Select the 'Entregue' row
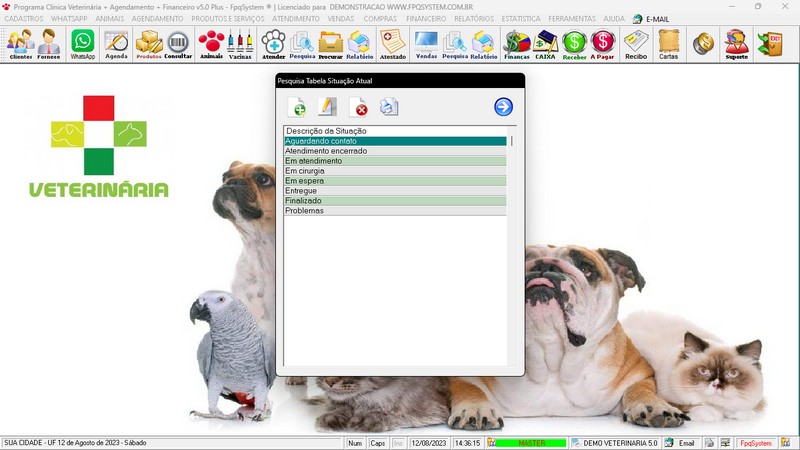The width and height of the screenshot is (800, 450). pos(395,191)
